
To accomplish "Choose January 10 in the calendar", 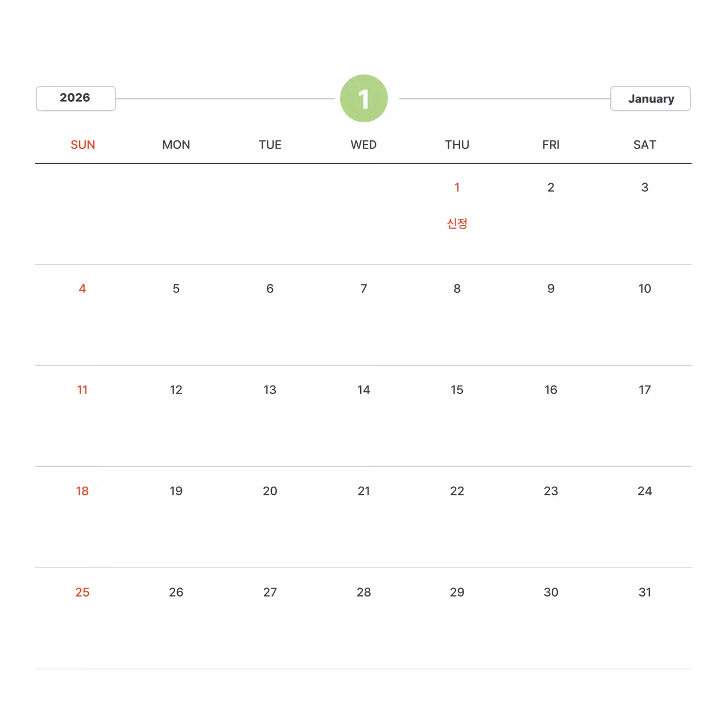I will click(x=644, y=289).
